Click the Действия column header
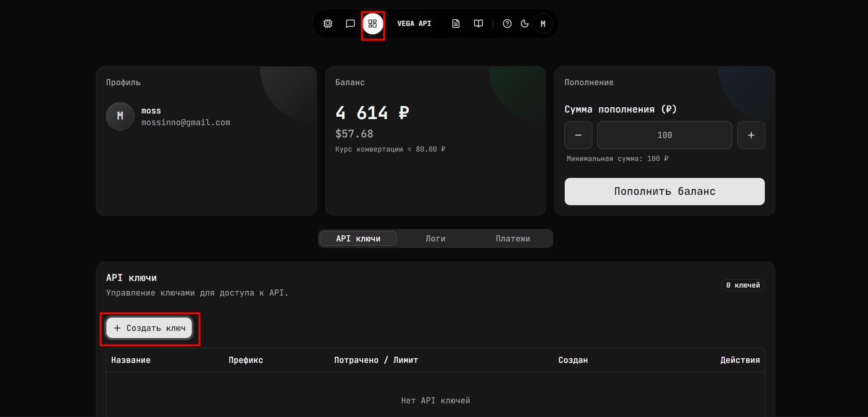Viewport: 868px width, 417px height. click(x=740, y=360)
